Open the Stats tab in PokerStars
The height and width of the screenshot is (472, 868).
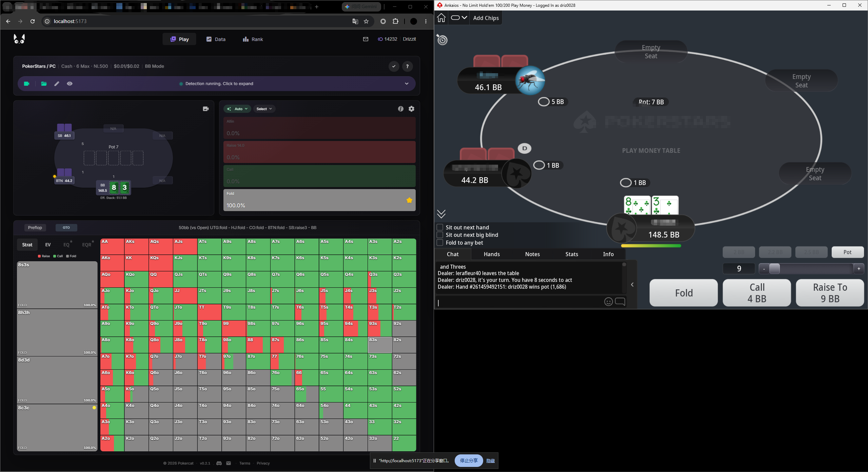tap(572, 254)
